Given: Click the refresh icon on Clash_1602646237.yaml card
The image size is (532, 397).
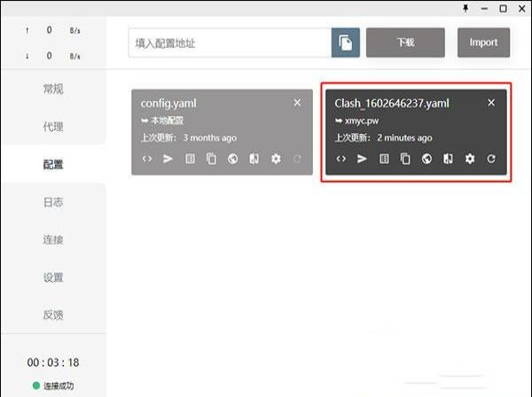Looking at the screenshot, I should [x=491, y=160].
